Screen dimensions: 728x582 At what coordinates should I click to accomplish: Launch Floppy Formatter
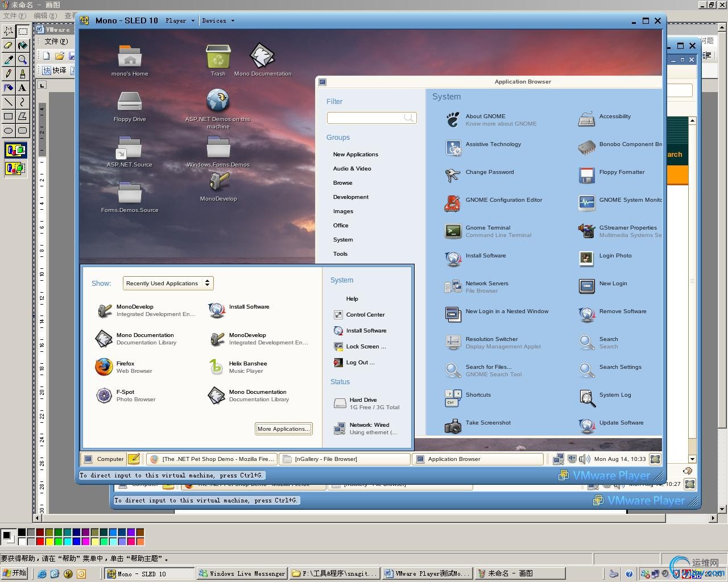(611, 175)
